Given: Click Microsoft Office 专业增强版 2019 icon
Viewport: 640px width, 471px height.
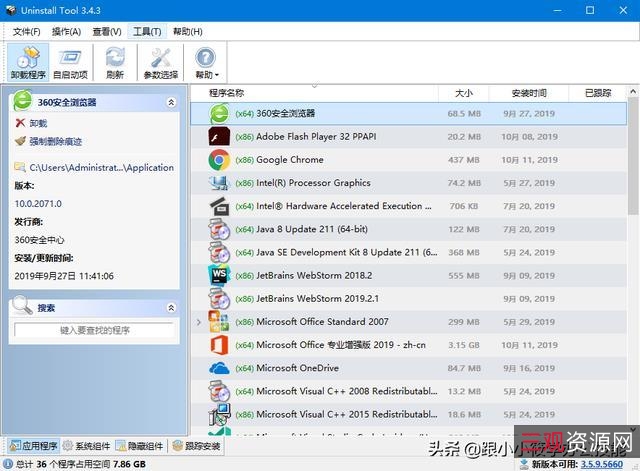Looking at the screenshot, I should [x=219, y=345].
